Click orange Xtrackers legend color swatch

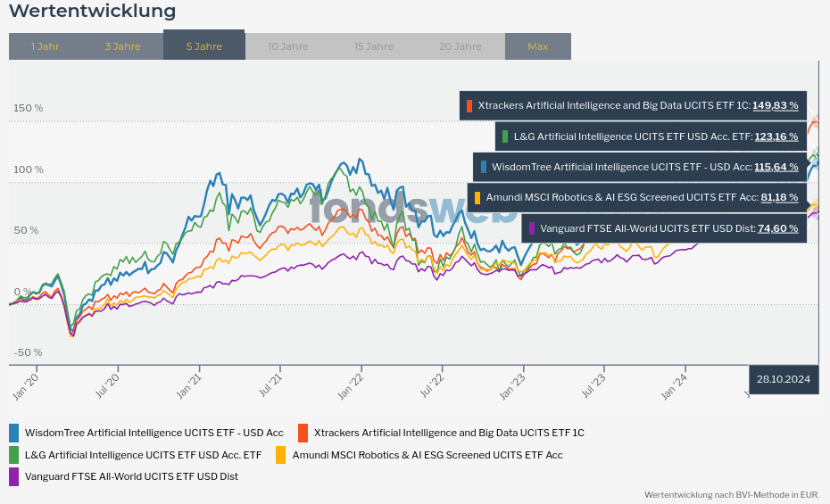[303, 433]
